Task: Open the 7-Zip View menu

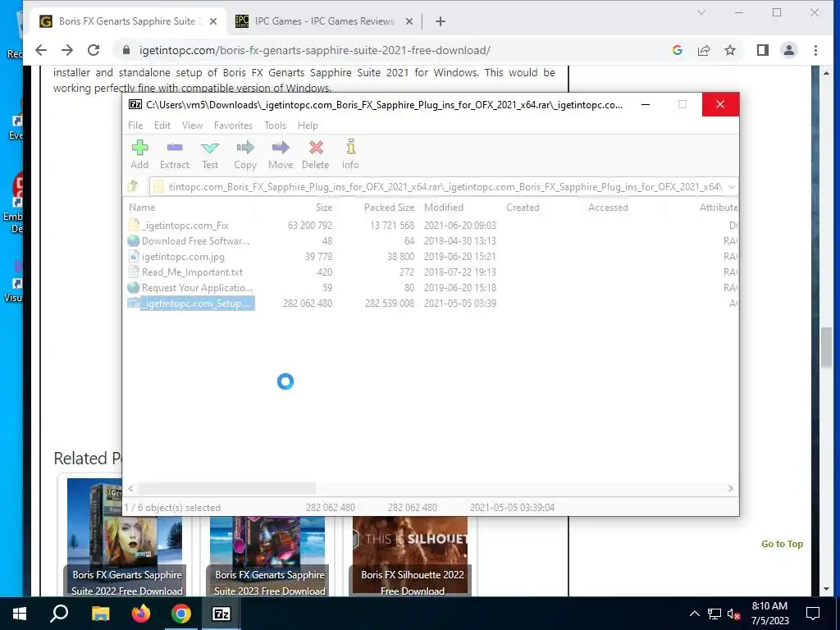Action: [192, 126]
